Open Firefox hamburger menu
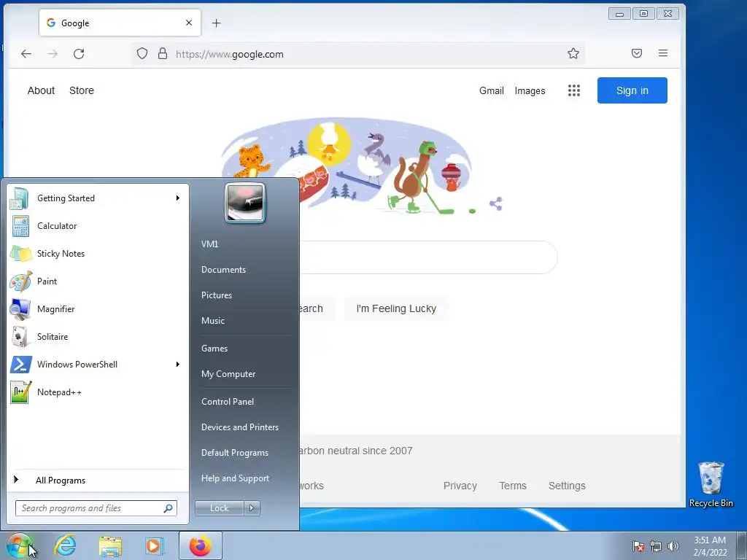This screenshot has width=747, height=560. (662, 53)
